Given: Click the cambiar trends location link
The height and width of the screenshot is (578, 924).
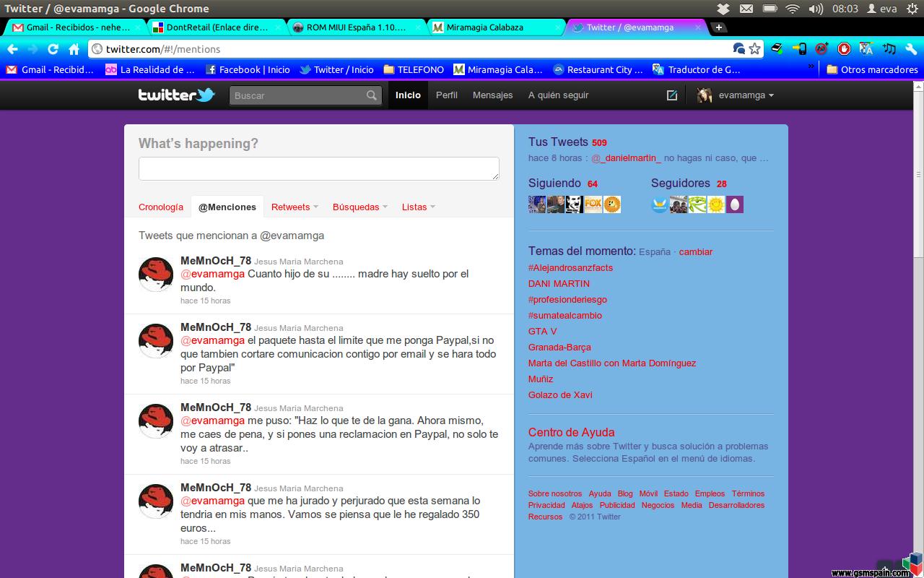Looking at the screenshot, I should click(x=695, y=252).
